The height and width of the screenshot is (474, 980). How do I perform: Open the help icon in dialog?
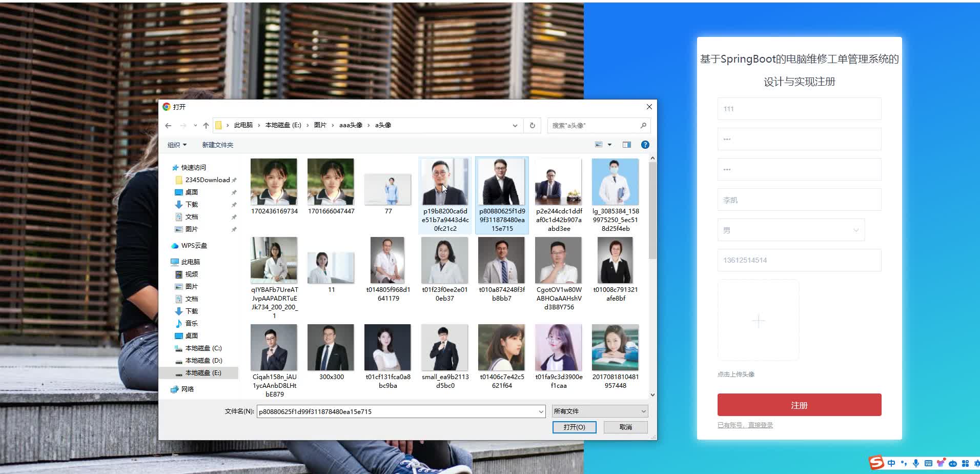point(645,145)
